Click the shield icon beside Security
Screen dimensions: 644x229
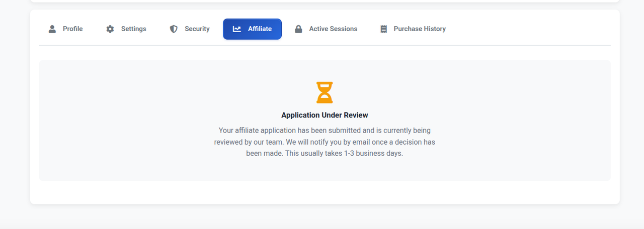click(174, 29)
